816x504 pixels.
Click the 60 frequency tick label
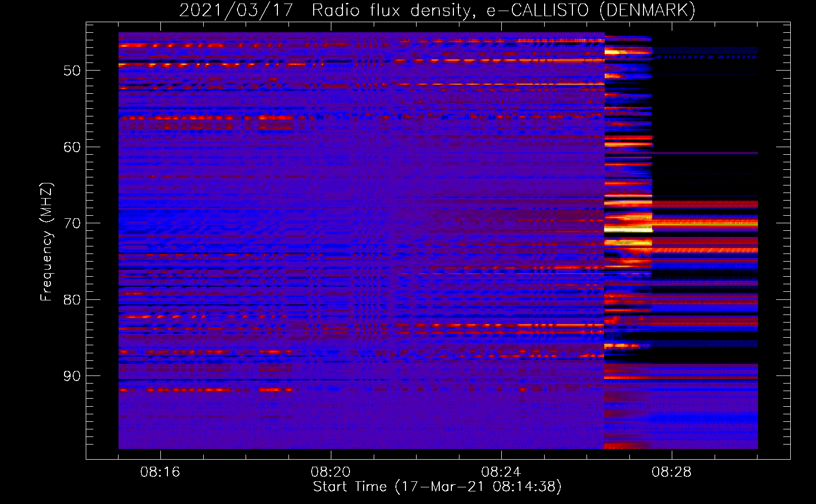pos(72,147)
